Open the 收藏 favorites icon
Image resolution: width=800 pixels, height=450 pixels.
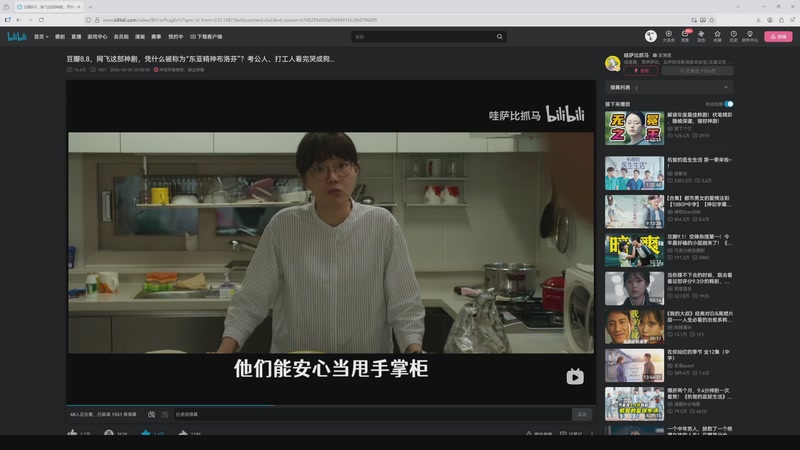tap(717, 36)
